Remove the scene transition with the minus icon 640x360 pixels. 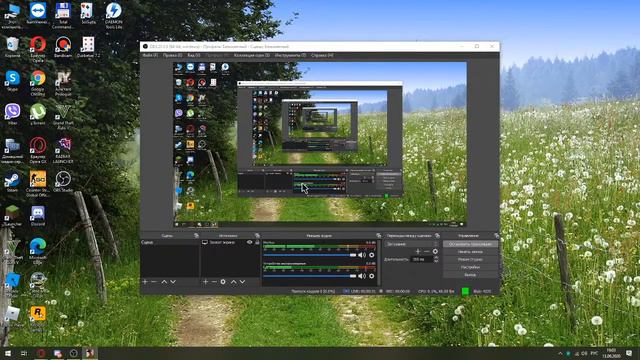point(427,251)
